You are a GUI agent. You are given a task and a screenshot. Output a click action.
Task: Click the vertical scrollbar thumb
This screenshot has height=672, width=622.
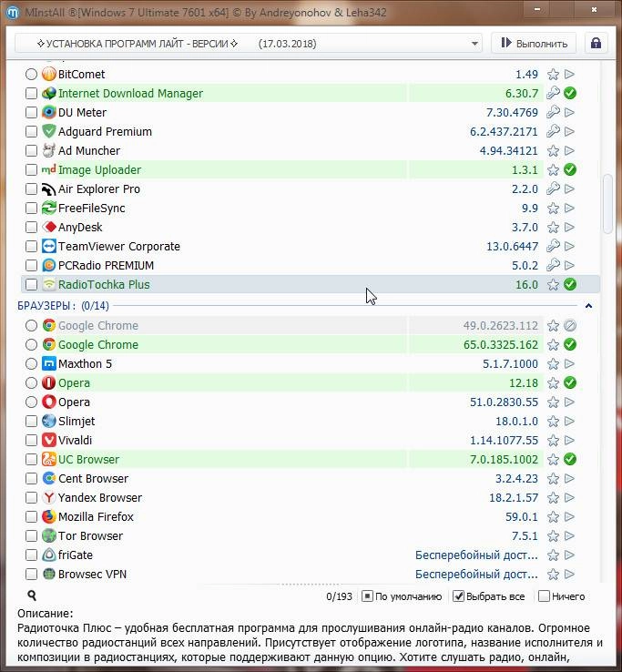point(607,204)
